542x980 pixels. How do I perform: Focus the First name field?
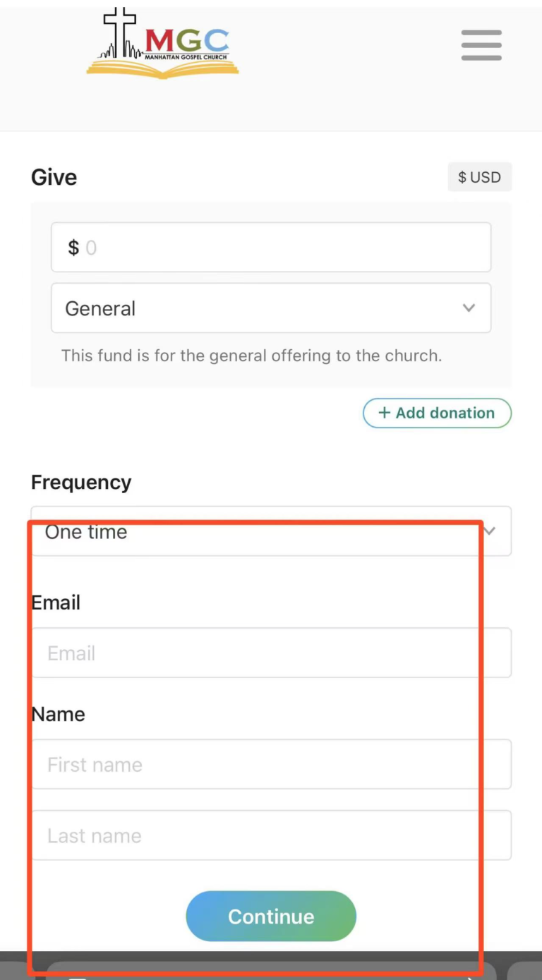tap(271, 764)
